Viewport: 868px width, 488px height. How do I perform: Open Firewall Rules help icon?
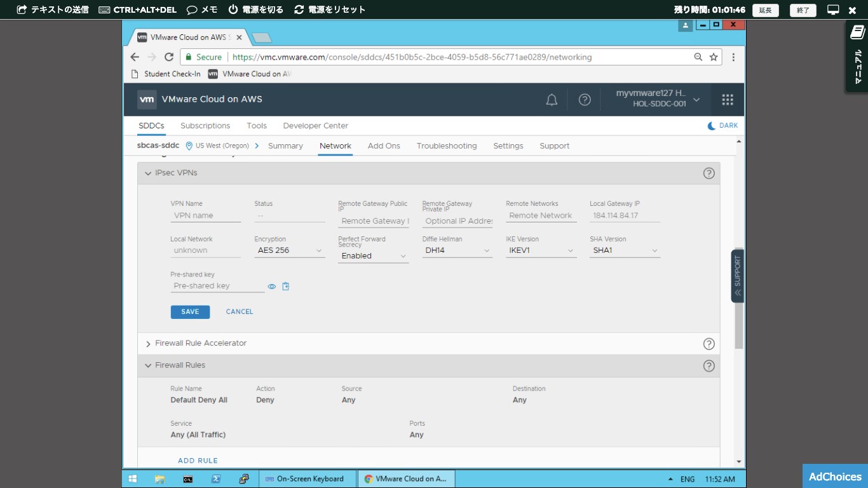coord(709,366)
